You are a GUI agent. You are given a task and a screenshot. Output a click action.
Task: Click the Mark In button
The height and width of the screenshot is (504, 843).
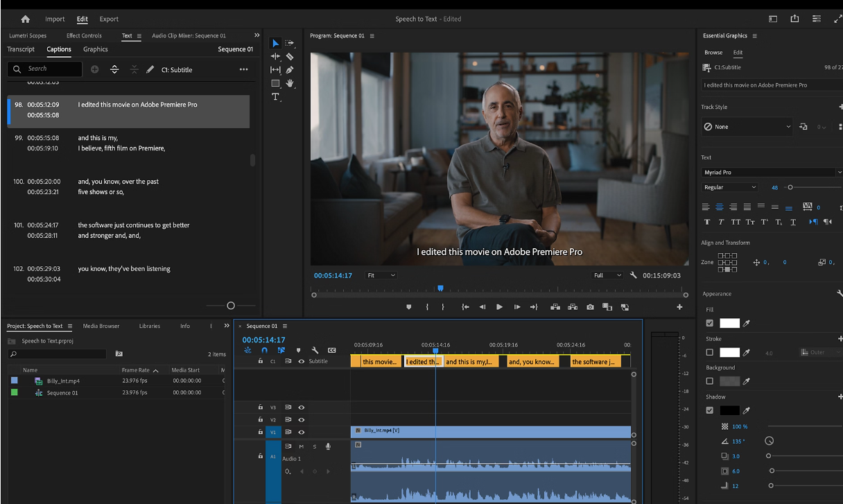click(427, 307)
